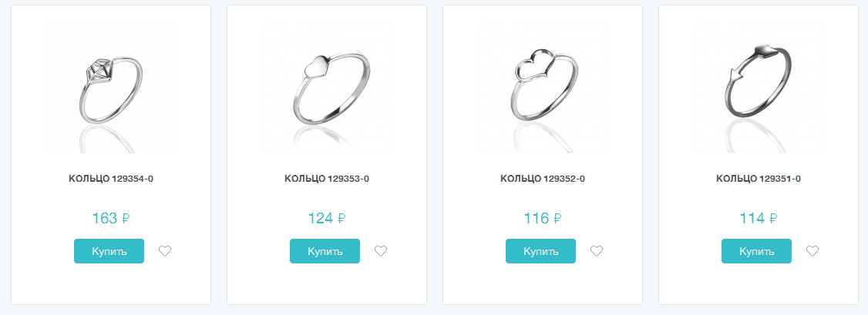Click the 114 ₽ price label
Screen dimensions: 868x315
[759, 218]
